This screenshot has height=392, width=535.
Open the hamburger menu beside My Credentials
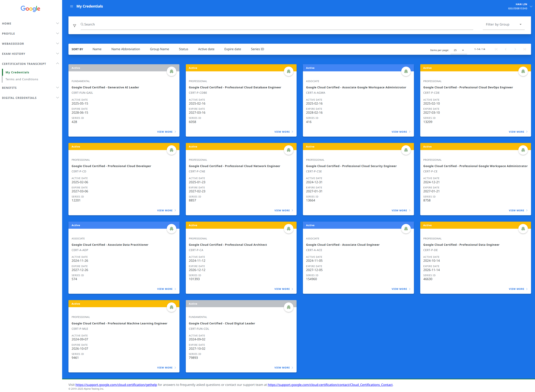click(71, 6)
